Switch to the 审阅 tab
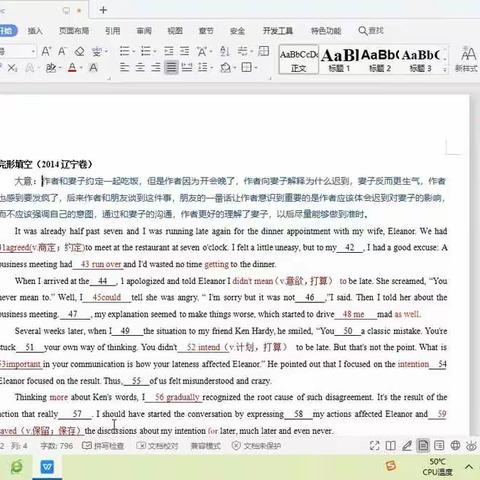Screen dimensions: 480x480 point(144,31)
